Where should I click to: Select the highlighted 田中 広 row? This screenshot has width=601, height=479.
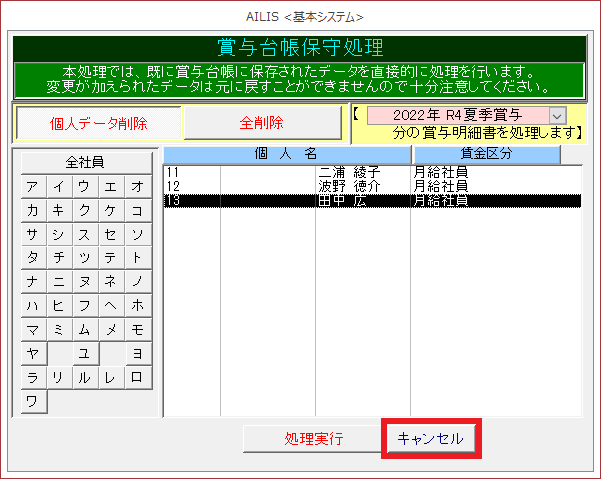click(x=372, y=200)
